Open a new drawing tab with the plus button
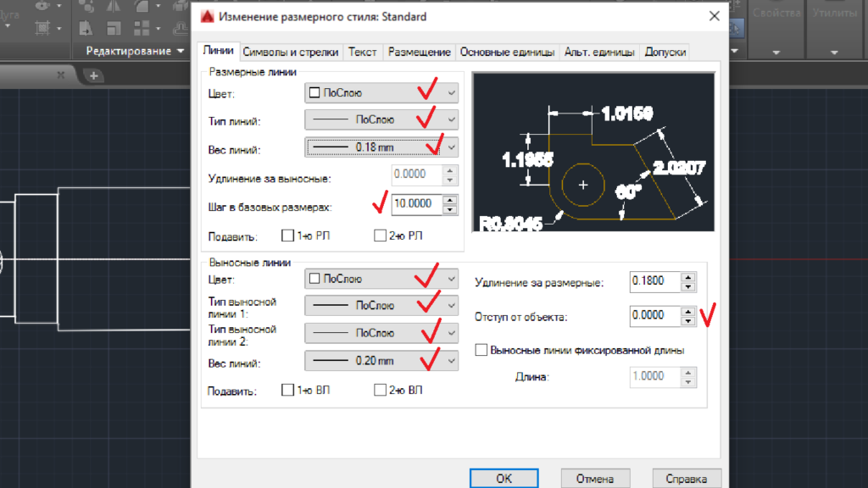 (x=94, y=76)
